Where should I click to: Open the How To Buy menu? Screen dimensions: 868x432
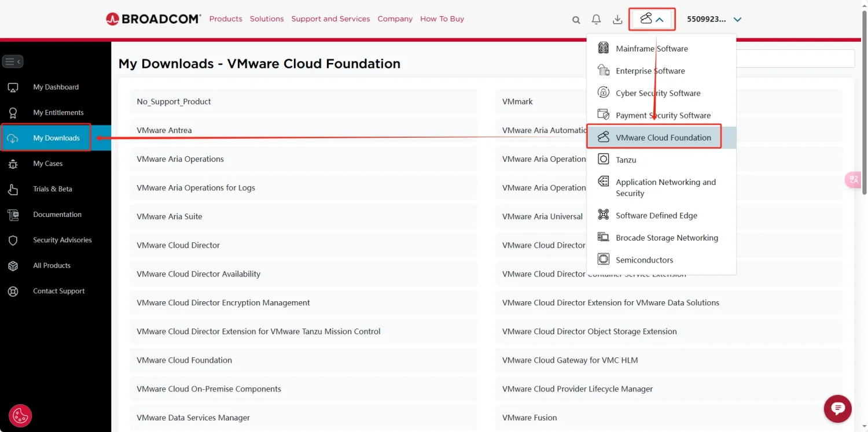click(442, 19)
